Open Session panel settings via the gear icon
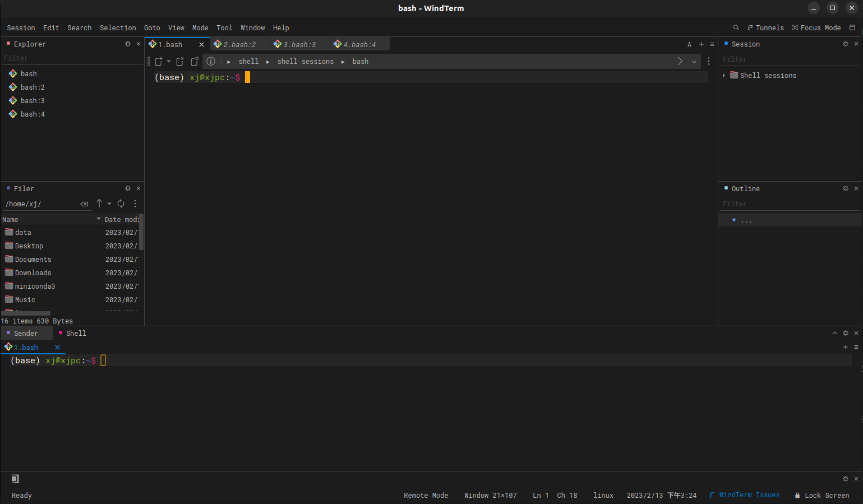The image size is (863, 504). point(846,44)
